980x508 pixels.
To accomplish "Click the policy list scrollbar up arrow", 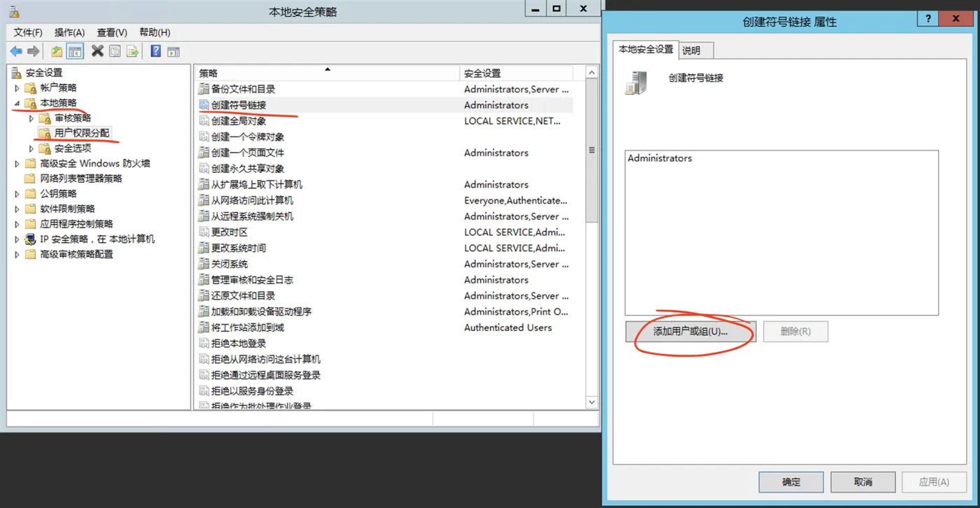I will pyautogui.click(x=591, y=72).
